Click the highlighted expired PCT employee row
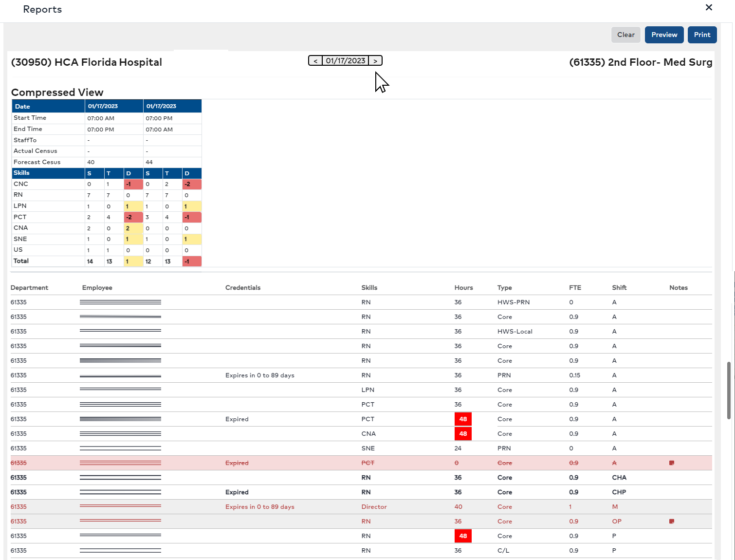This screenshot has height=560, width=735. click(x=292, y=463)
